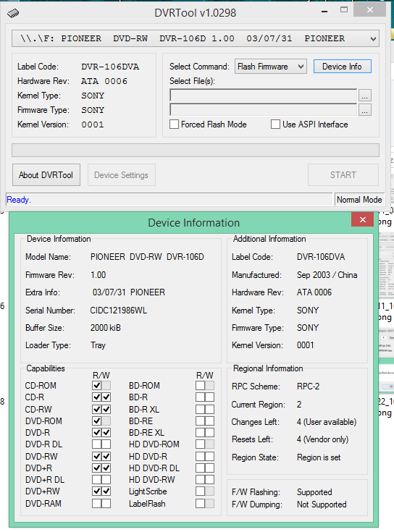Viewport: 394px width, 532px height.
Task: Toggle DVD-R DL read capability checkbox
Action: point(97,444)
